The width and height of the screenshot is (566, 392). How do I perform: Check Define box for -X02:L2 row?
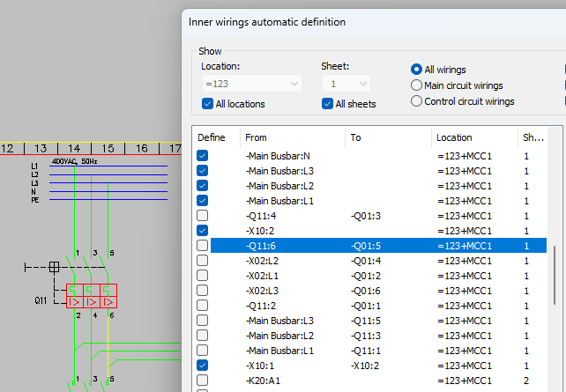point(203,261)
